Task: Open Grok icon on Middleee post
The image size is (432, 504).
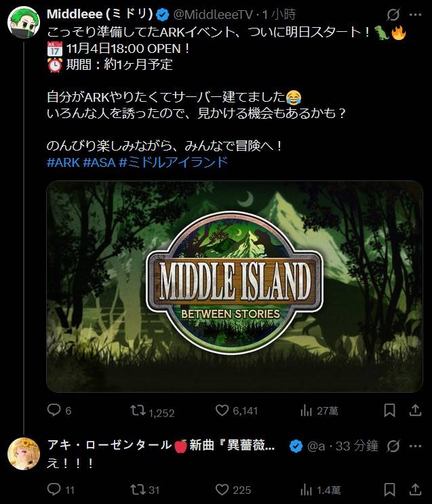Action: pyautogui.click(x=393, y=14)
